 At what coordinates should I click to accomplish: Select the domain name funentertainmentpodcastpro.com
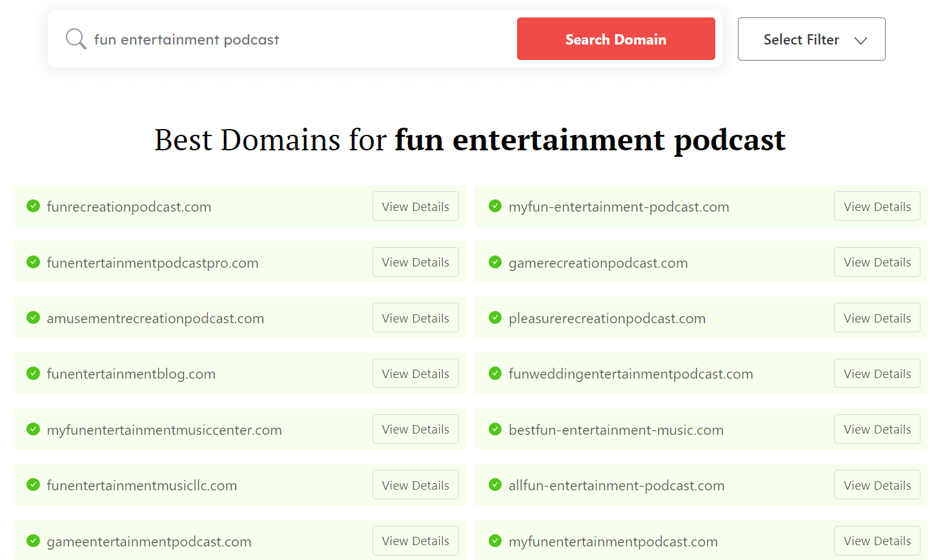coord(152,263)
